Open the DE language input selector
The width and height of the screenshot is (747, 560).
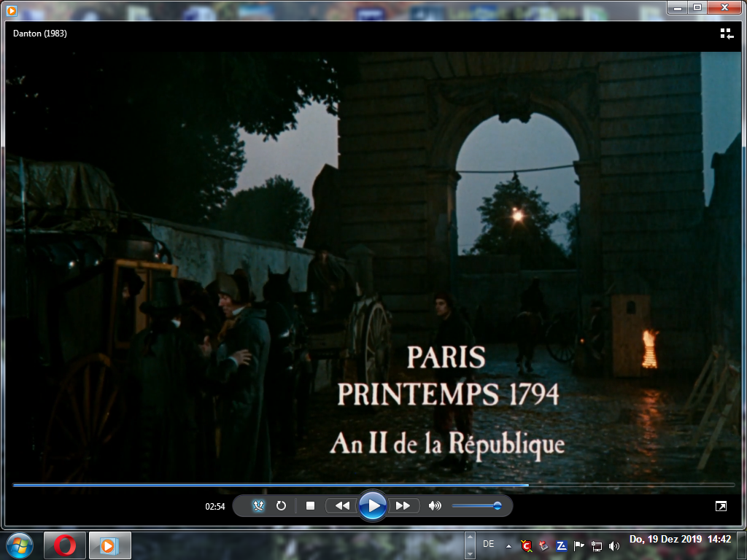488,544
